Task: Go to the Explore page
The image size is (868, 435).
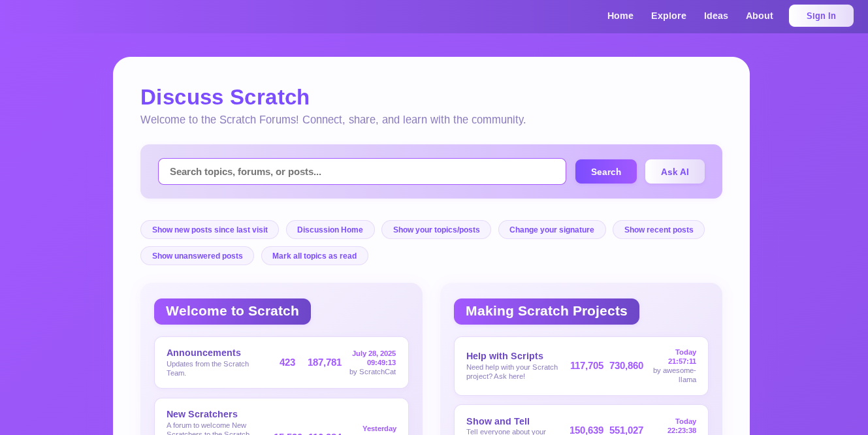Action: (x=668, y=16)
